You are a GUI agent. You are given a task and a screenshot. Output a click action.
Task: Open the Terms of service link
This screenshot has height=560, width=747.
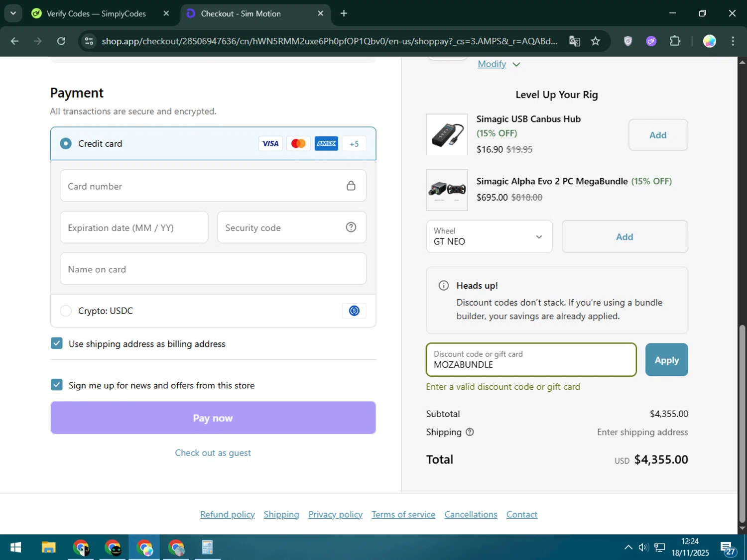click(403, 514)
